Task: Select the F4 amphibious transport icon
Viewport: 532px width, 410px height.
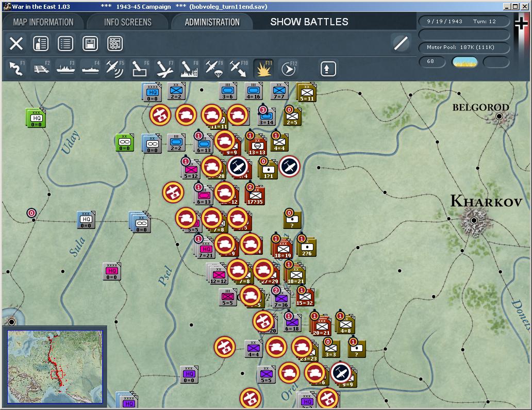Action: click(x=90, y=69)
